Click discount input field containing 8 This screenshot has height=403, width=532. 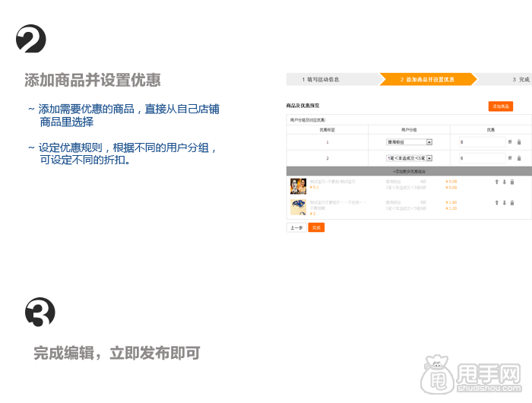click(x=481, y=142)
